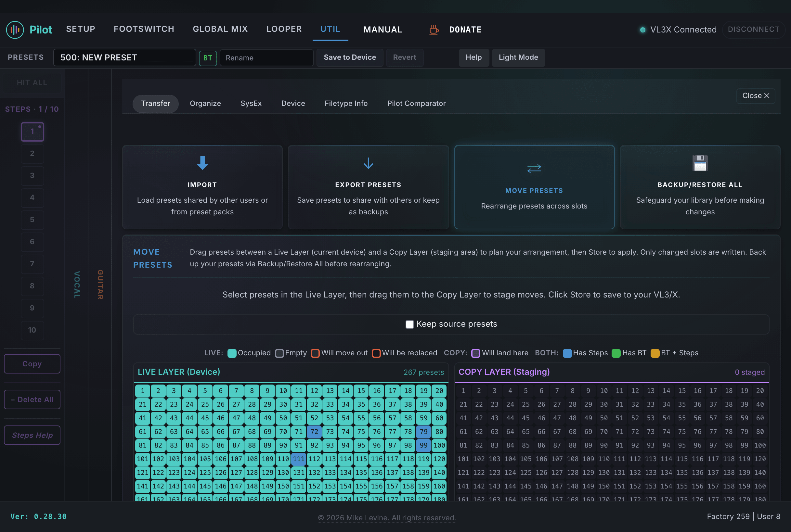Open the BACKUP/RESTORE ALL card
This screenshot has height=532, width=791.
(700, 187)
